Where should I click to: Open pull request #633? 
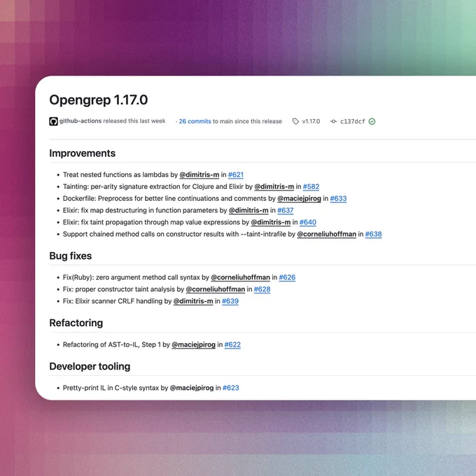tap(338, 198)
